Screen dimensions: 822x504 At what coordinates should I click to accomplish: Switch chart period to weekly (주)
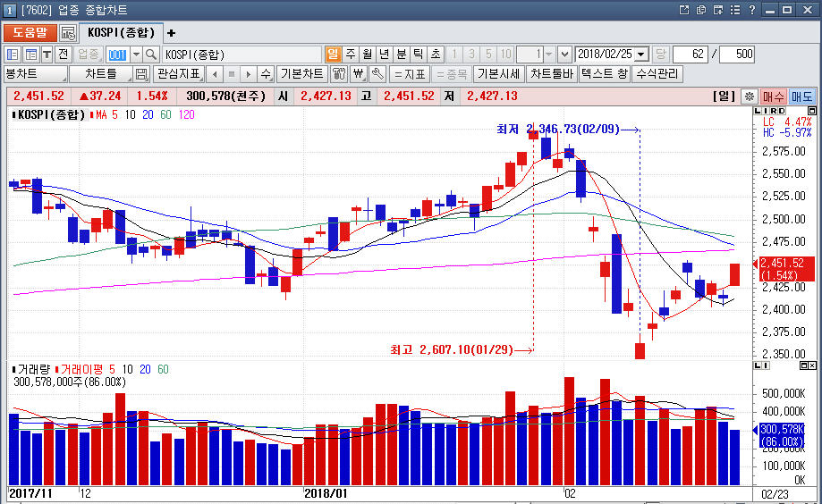(350, 55)
